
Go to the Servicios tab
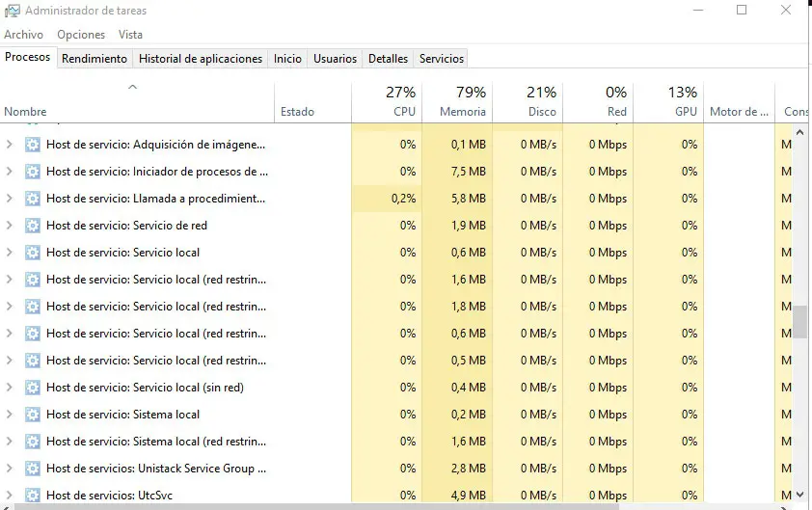(441, 59)
